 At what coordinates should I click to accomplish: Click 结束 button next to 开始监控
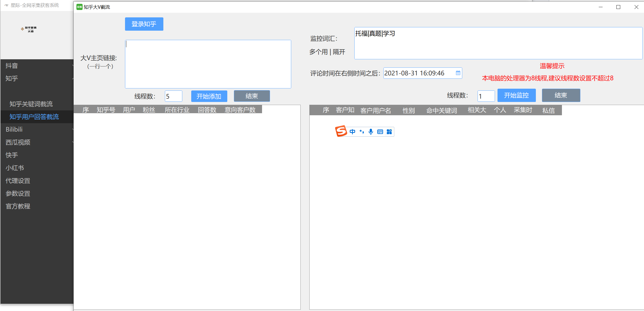point(561,95)
